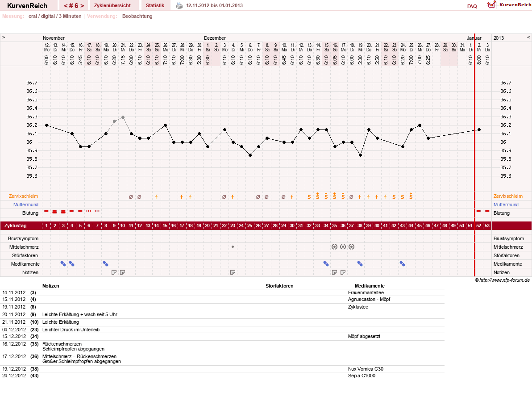Go to next cycle with the '>' arrow after #6

point(82,6)
